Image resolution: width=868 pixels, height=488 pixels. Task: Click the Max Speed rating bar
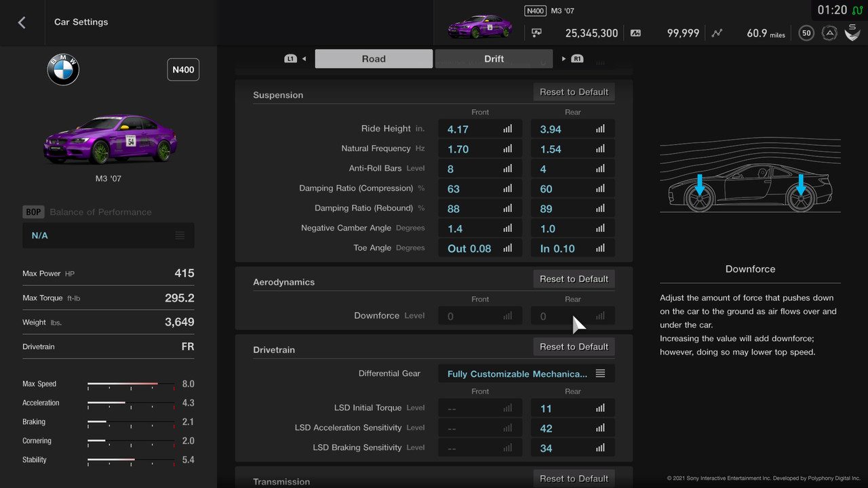click(131, 384)
